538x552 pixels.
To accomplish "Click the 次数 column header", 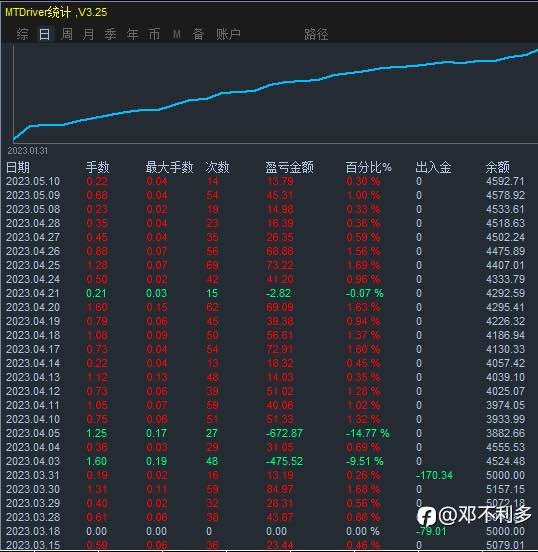I will 217,167.
